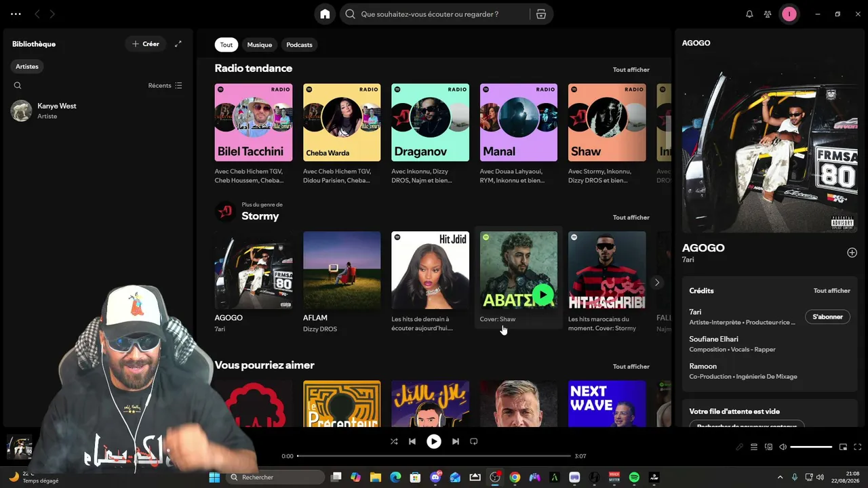868x488 pixels.
Task: Open the Bilel Tacchini radio card
Action: coord(254,123)
